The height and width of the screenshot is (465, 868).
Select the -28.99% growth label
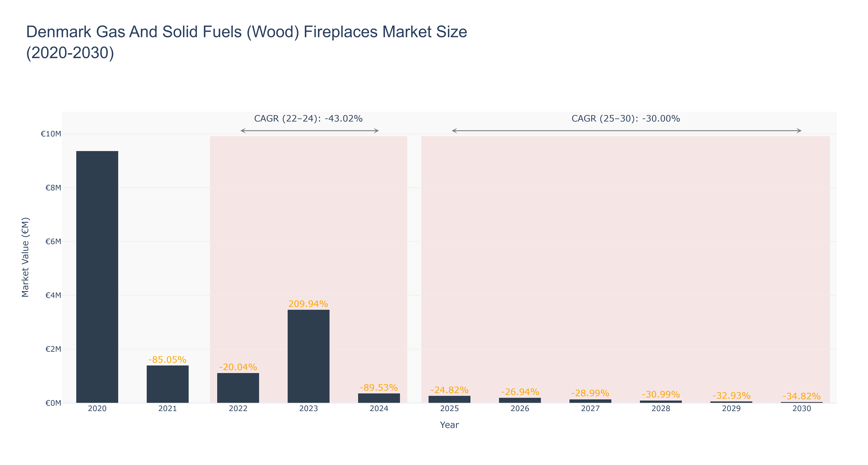590,393
